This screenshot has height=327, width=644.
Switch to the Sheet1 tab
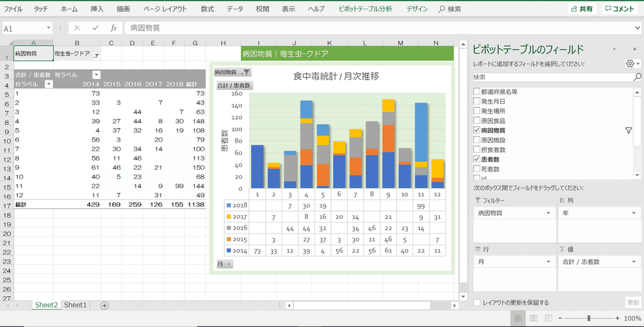(x=75, y=305)
